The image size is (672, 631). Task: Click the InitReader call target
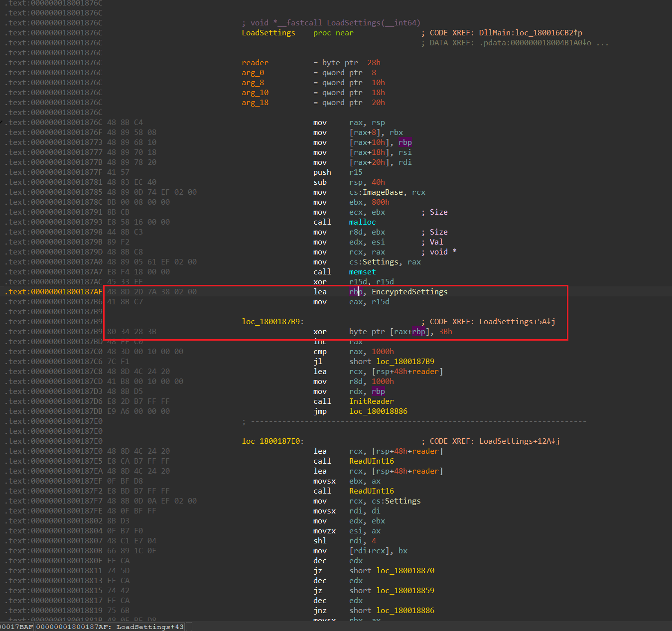click(371, 401)
